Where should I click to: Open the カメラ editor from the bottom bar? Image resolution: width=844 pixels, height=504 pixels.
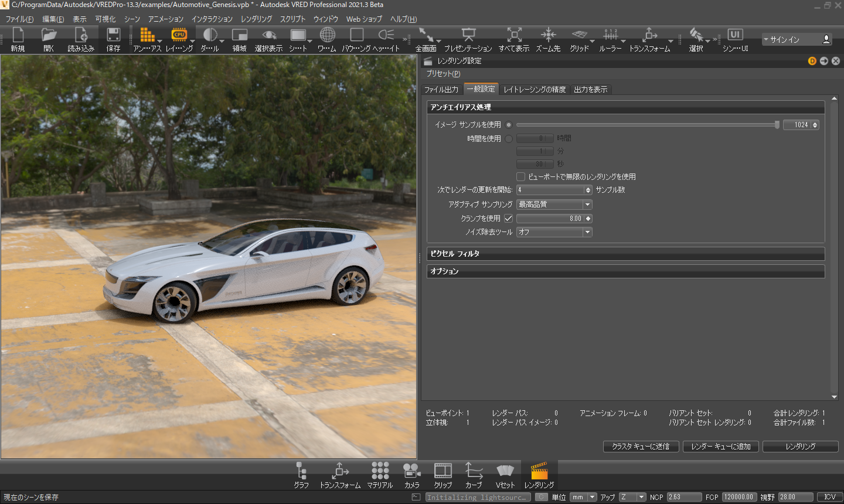click(x=412, y=471)
